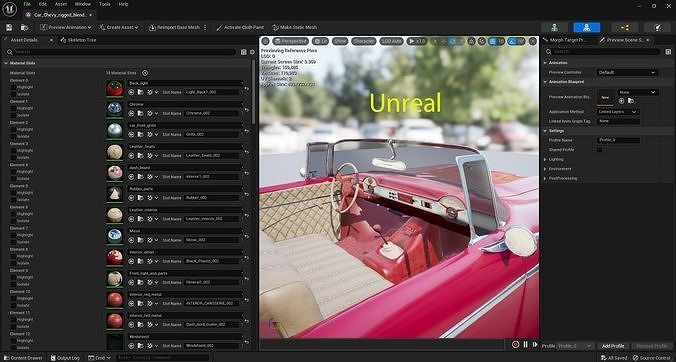This screenshot has width=676, height=362.
Task: Toggle Highlight checkbox for Element 3
Action: pyautogui.click(x=13, y=150)
